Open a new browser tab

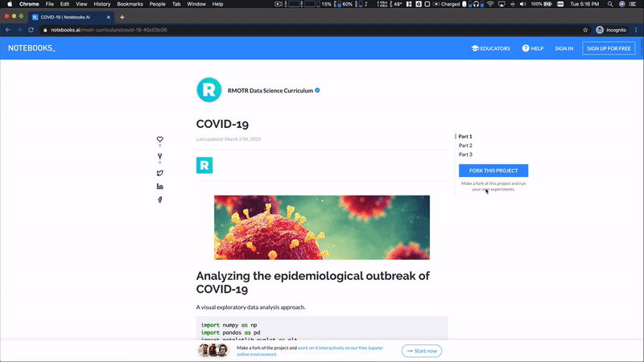[122, 17]
